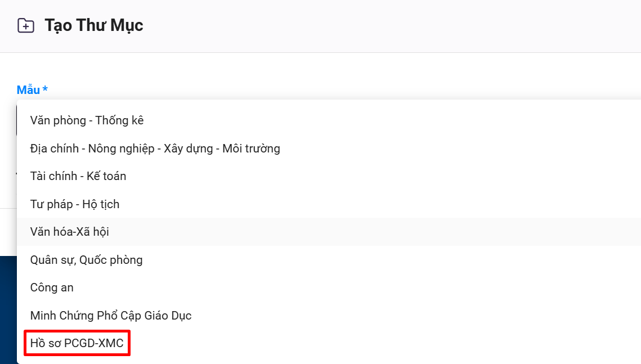Viewport: 641px width, 364px height.
Task: Choose the highlighted "Văn hóa-Xã hội" option
Action: pos(70,232)
